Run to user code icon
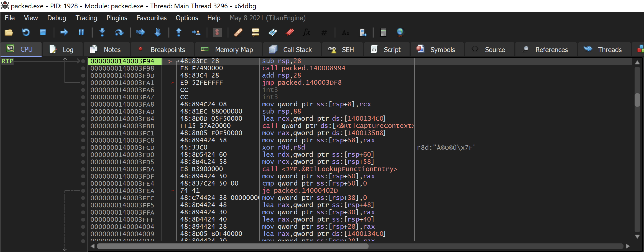The image size is (644, 252). coord(196,32)
